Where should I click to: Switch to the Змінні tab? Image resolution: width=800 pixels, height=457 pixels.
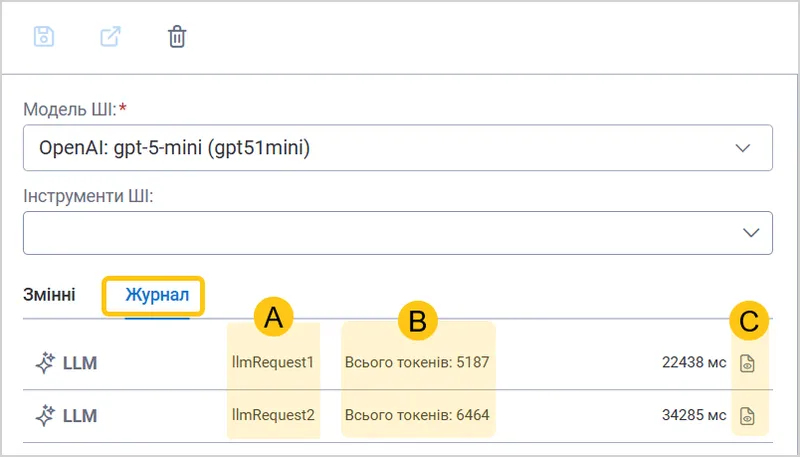(x=49, y=295)
